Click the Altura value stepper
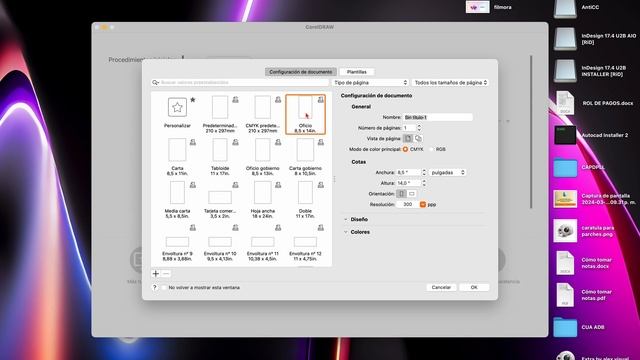This screenshot has width=640, height=360. pos(424,183)
